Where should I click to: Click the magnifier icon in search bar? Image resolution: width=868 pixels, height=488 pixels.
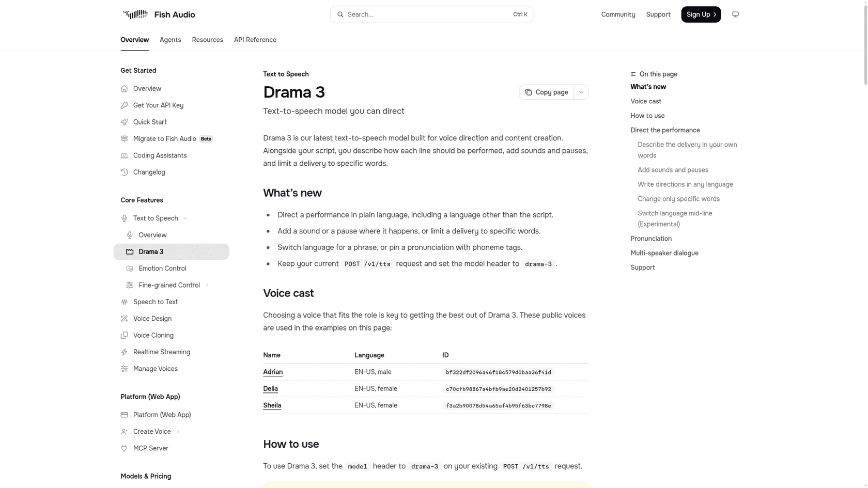point(340,14)
